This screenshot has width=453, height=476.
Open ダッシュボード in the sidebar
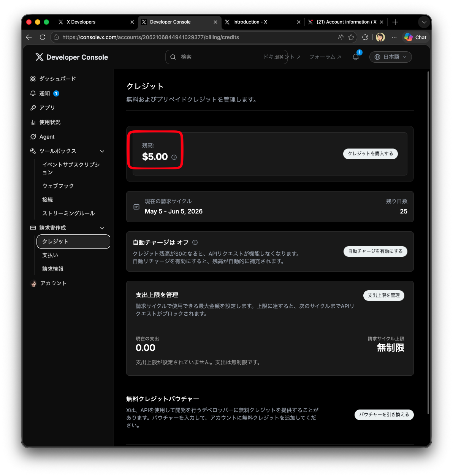pyautogui.click(x=58, y=79)
